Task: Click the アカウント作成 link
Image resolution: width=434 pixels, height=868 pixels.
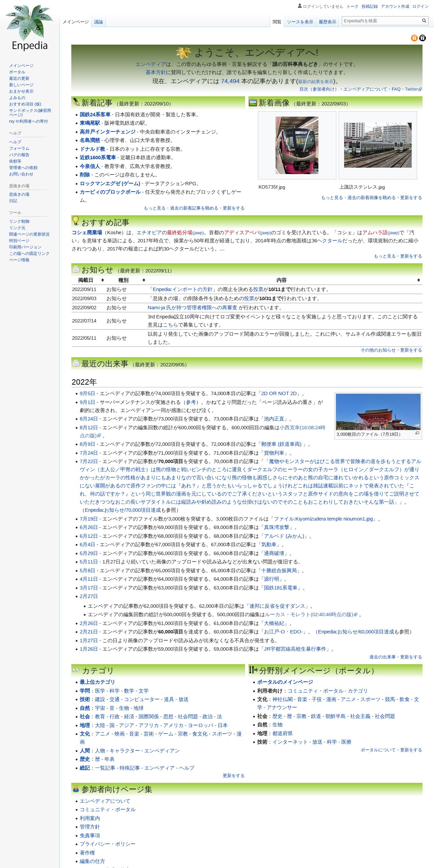Action: (395, 6)
